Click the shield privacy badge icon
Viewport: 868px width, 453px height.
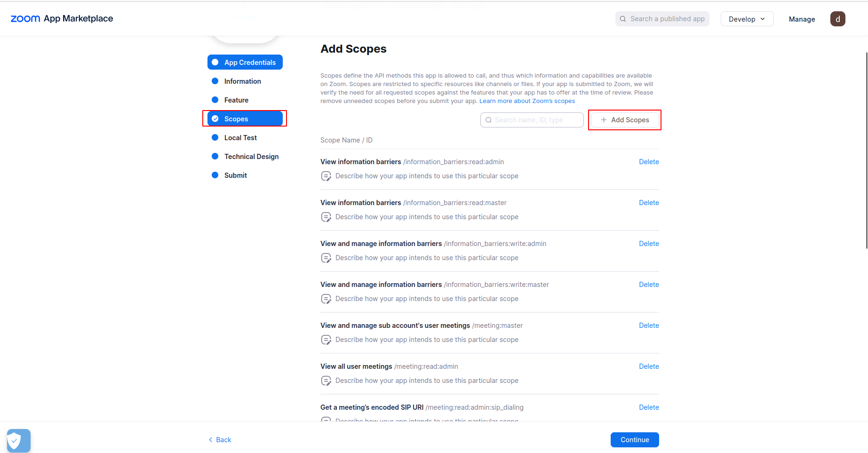(18, 441)
